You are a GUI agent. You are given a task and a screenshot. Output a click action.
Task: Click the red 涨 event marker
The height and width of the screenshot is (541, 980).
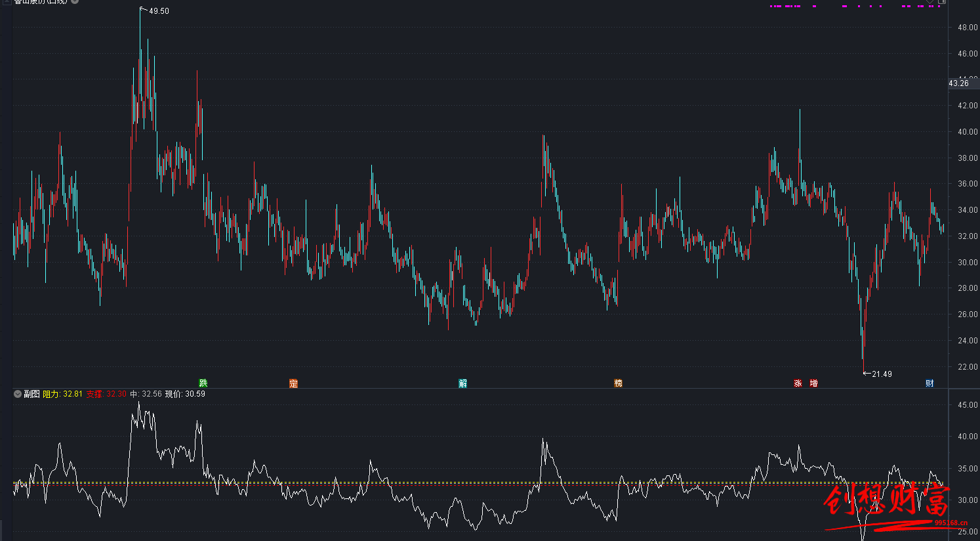pyautogui.click(x=798, y=383)
